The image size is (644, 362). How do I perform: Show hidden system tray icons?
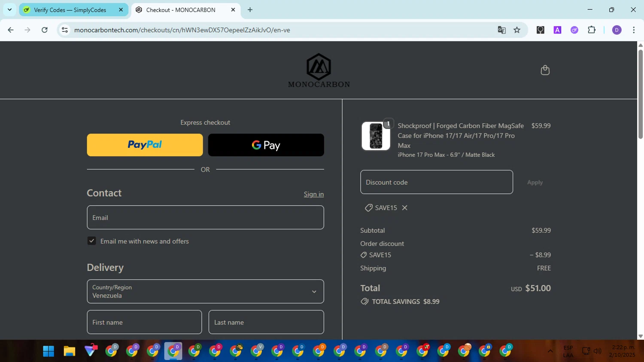click(x=550, y=351)
